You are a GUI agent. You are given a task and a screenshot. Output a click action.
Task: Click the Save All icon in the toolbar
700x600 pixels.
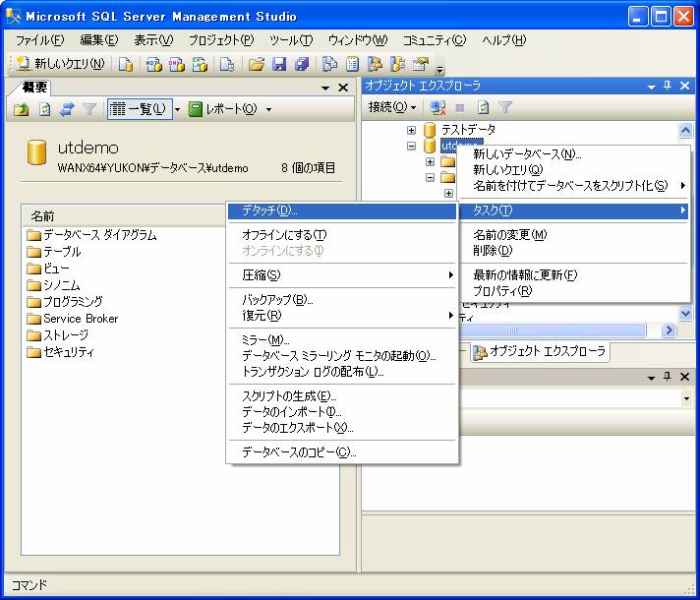point(301,64)
